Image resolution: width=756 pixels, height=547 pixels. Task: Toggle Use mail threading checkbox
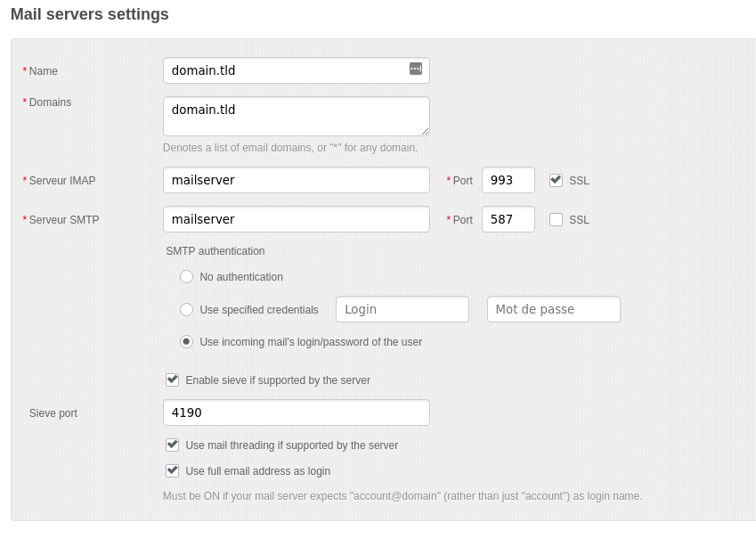(x=173, y=445)
